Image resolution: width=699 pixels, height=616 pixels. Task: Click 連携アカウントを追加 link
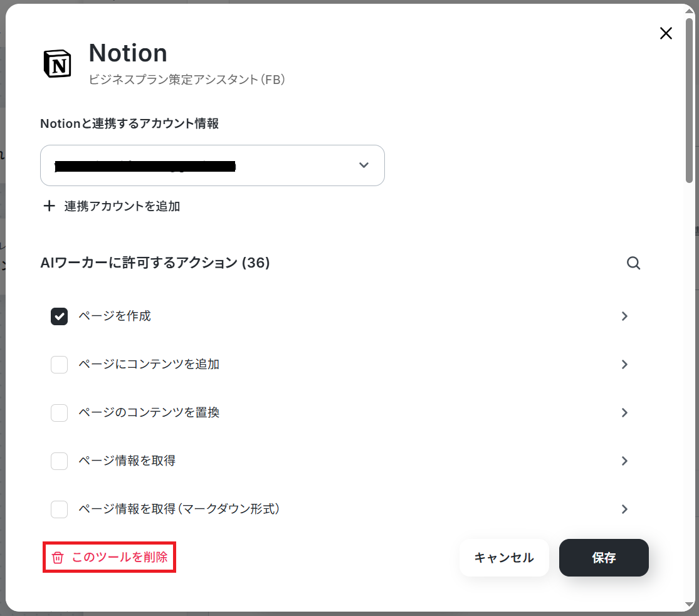(122, 206)
